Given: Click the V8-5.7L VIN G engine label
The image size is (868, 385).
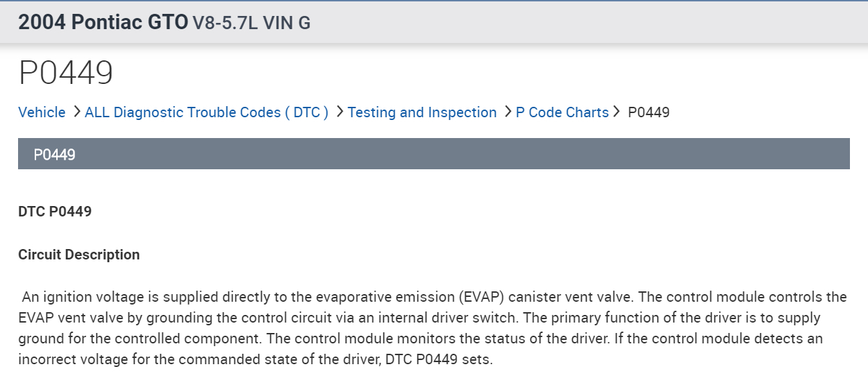Looking at the screenshot, I should [x=251, y=23].
